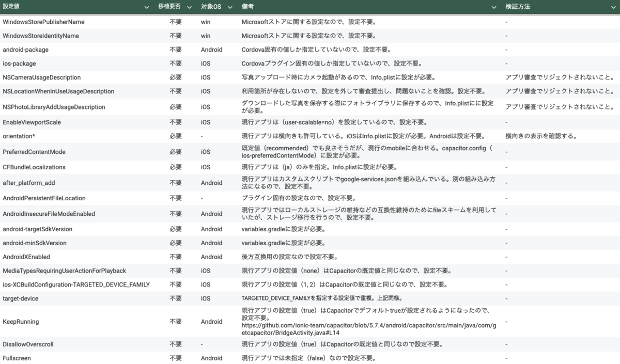Select アプリ審査 text in NSCameraUsageDescription row
The image size is (620, 364).
[560, 77]
